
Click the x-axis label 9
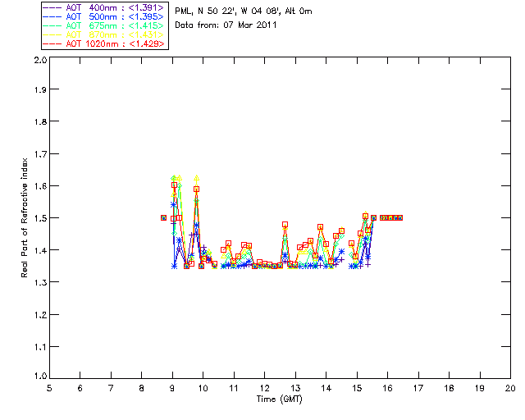click(x=172, y=388)
